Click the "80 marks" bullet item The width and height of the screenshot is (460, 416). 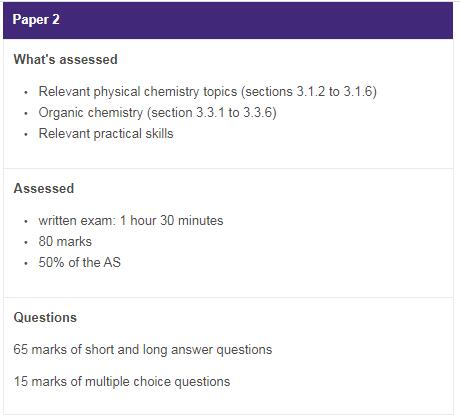65,241
